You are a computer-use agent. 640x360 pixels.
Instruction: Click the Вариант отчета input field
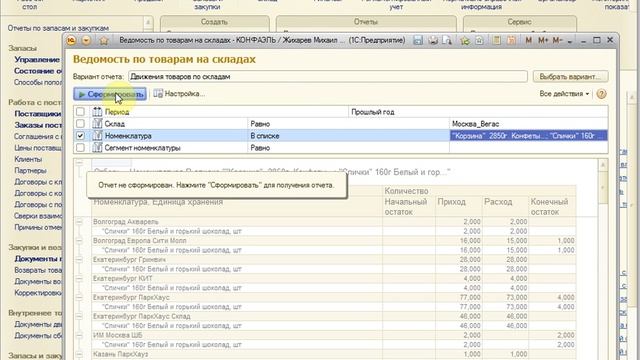[x=328, y=76]
